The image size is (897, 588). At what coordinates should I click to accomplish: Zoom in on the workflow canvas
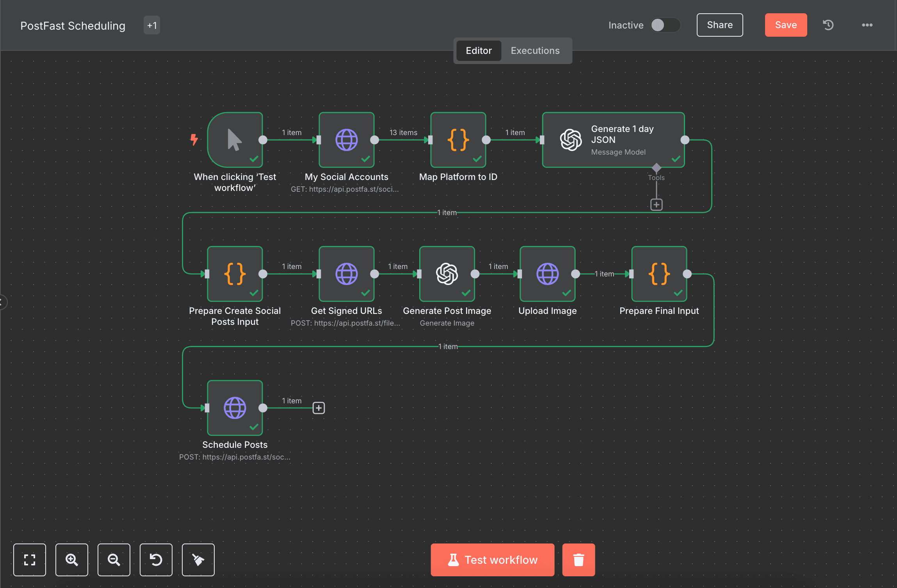point(72,559)
